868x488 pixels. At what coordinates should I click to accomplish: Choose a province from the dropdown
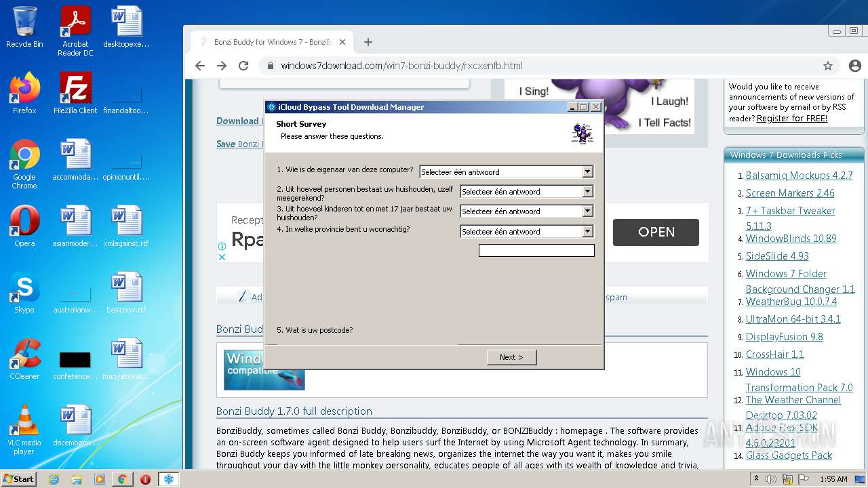[527, 232]
